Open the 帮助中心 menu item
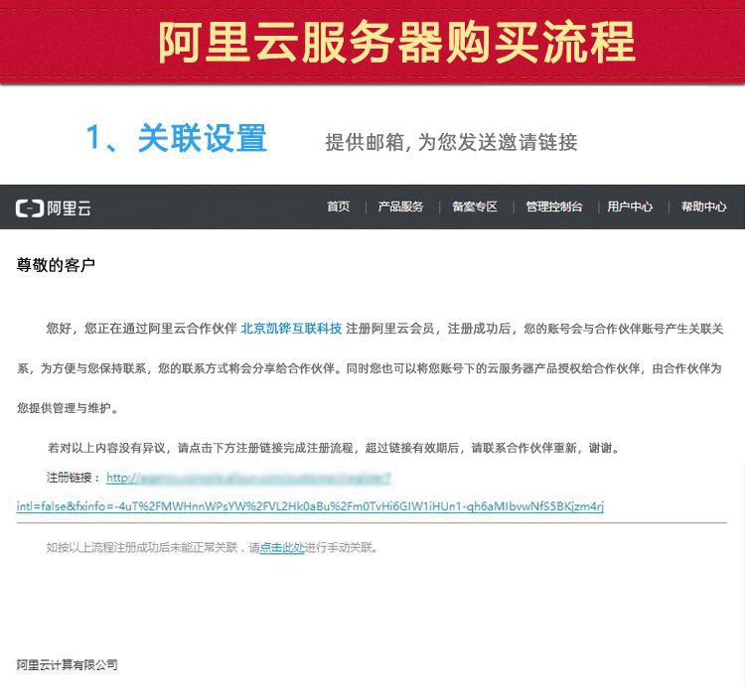 (x=703, y=207)
